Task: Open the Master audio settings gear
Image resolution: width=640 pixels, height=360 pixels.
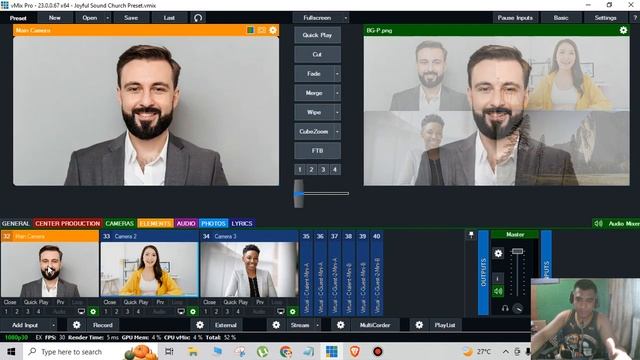Action: [x=498, y=253]
